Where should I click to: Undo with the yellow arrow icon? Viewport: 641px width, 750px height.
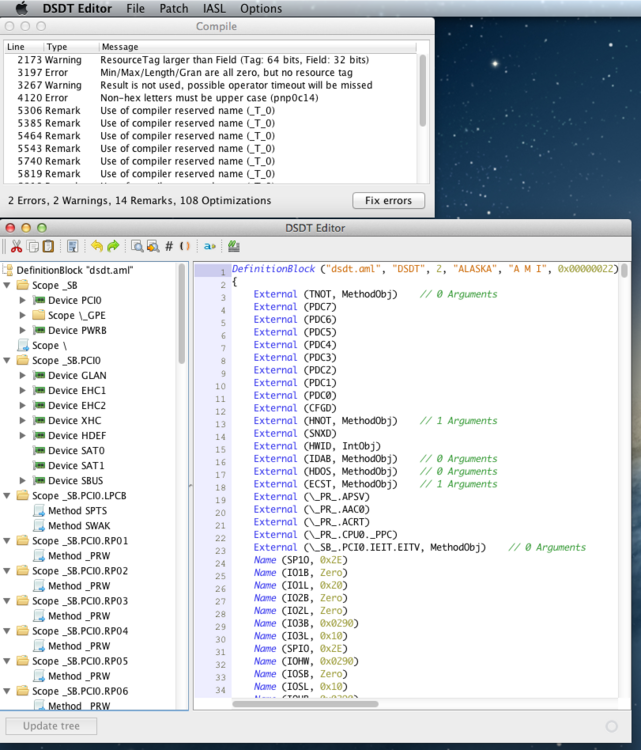coord(97,246)
